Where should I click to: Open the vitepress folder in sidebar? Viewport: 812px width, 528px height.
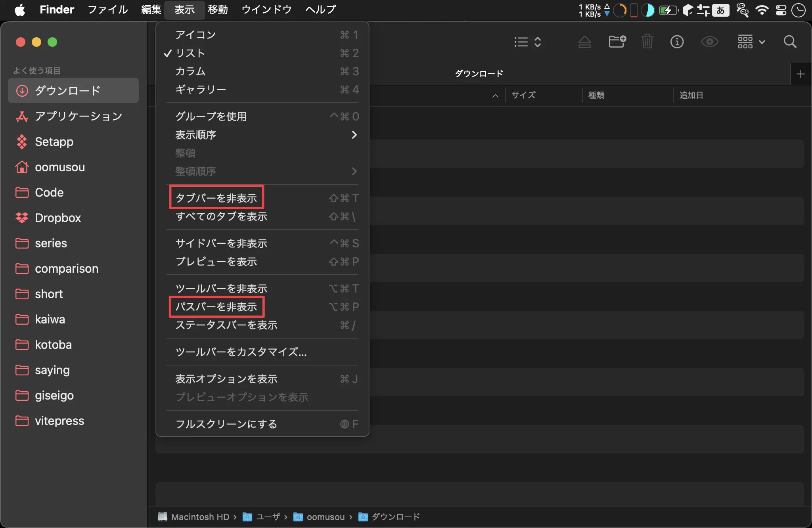(x=73, y=421)
